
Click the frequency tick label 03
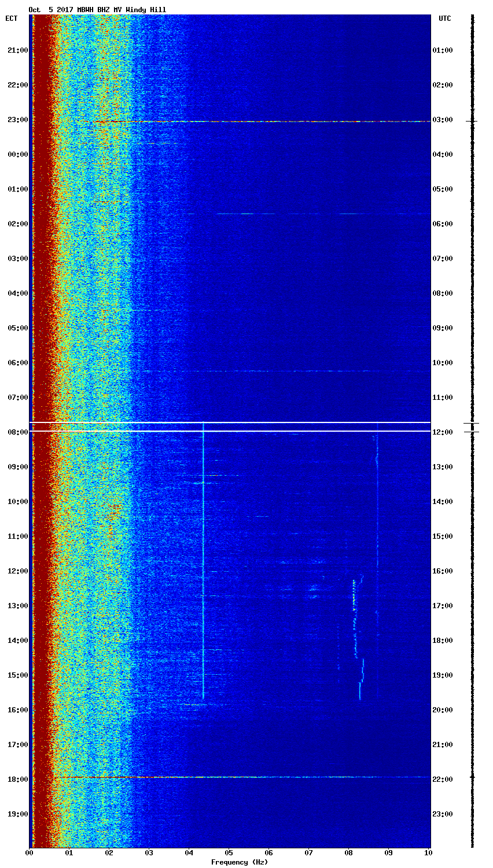[x=149, y=852]
